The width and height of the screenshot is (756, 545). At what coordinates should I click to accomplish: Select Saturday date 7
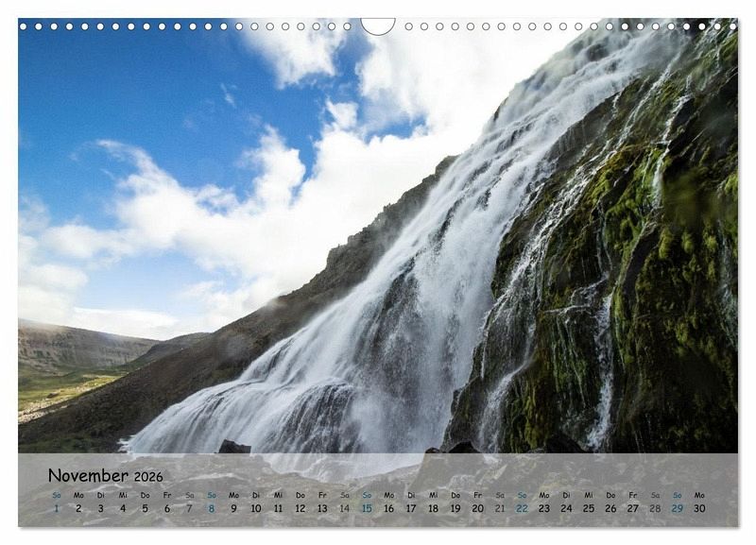(190, 508)
